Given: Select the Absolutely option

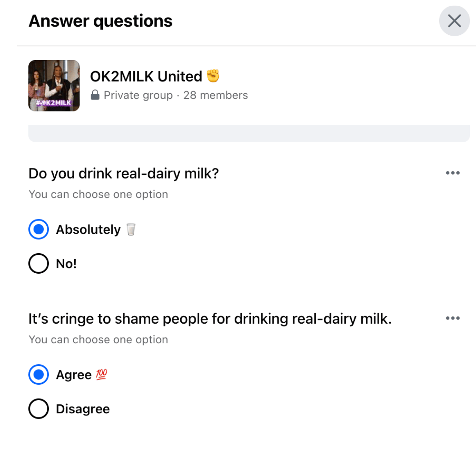Looking at the screenshot, I should coord(38,229).
